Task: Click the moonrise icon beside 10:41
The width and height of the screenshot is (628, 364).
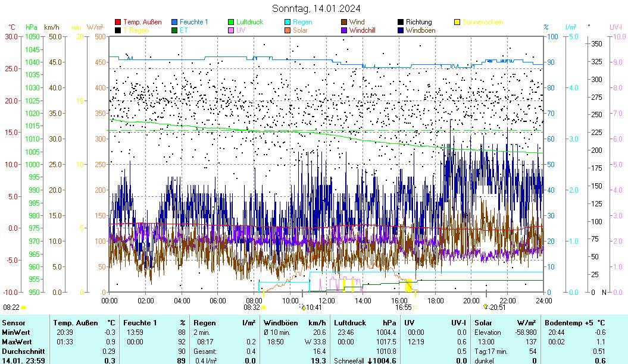Action: tap(302, 307)
